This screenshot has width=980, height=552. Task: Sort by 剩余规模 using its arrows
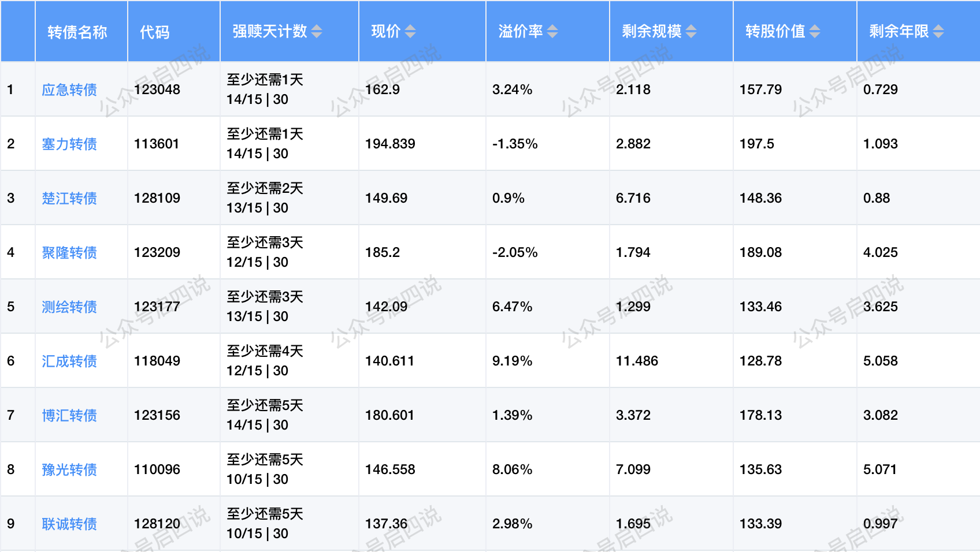pos(691,31)
